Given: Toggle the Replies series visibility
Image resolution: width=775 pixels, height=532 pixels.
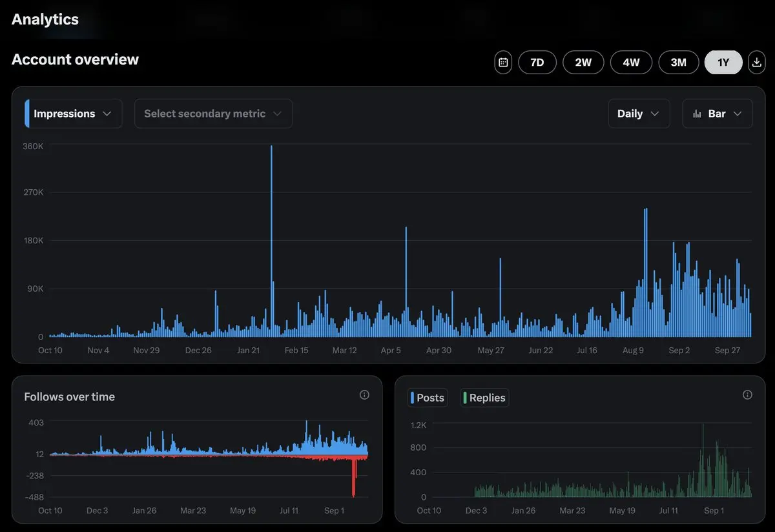Looking at the screenshot, I should click(x=484, y=398).
